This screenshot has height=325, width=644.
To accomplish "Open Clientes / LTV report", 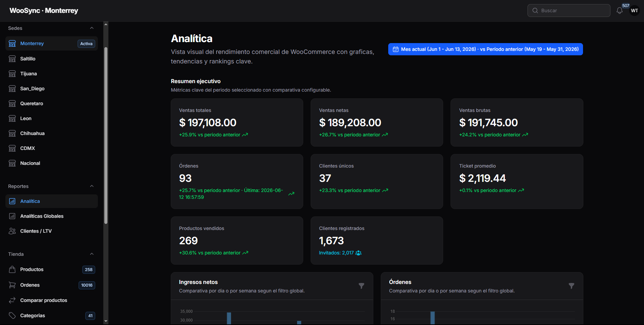I will pyautogui.click(x=51, y=231).
